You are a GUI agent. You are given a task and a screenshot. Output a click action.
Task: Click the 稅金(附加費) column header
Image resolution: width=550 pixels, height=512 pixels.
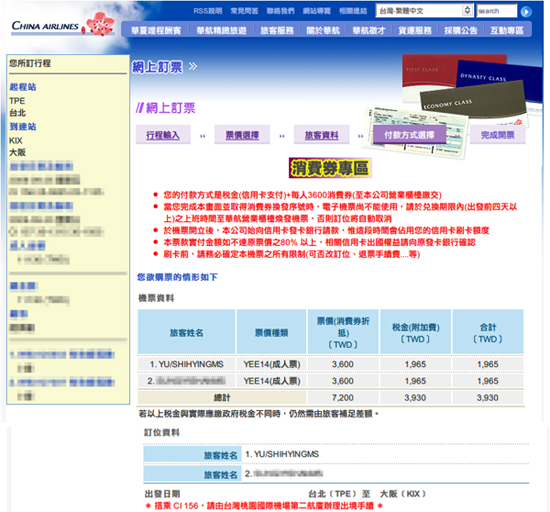click(415, 332)
